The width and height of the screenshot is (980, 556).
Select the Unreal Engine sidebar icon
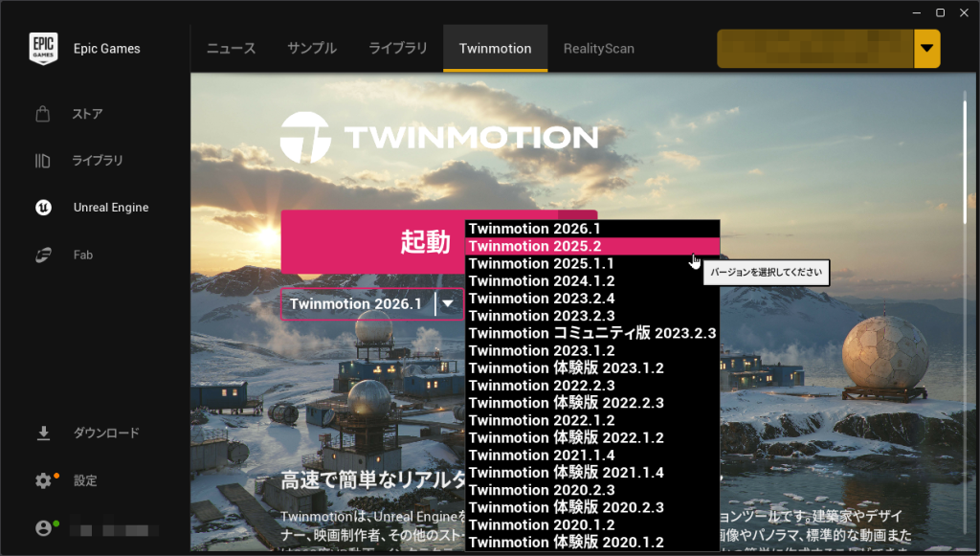(x=43, y=208)
